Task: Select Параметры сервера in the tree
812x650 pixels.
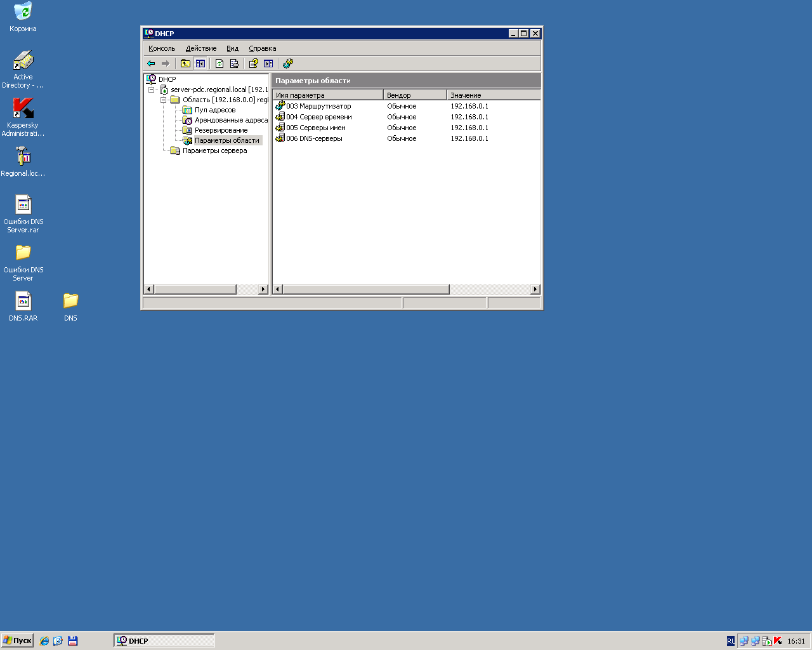Action: [214, 150]
